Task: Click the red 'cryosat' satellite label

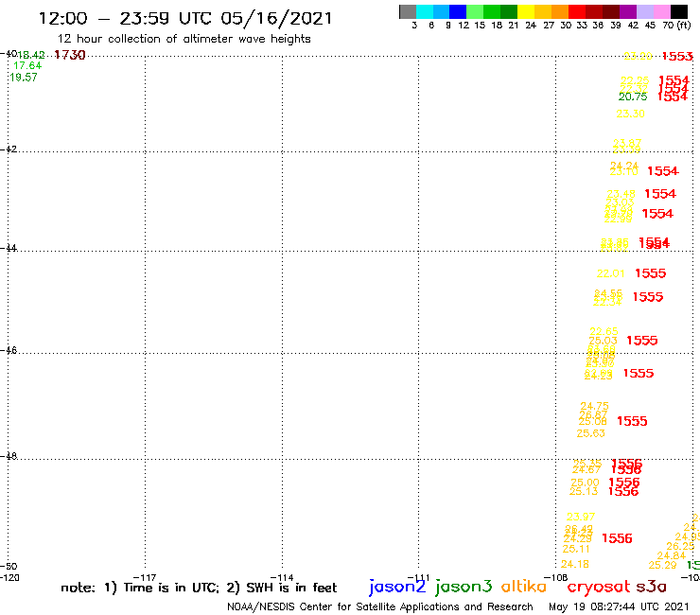Action: pyautogui.click(x=598, y=587)
